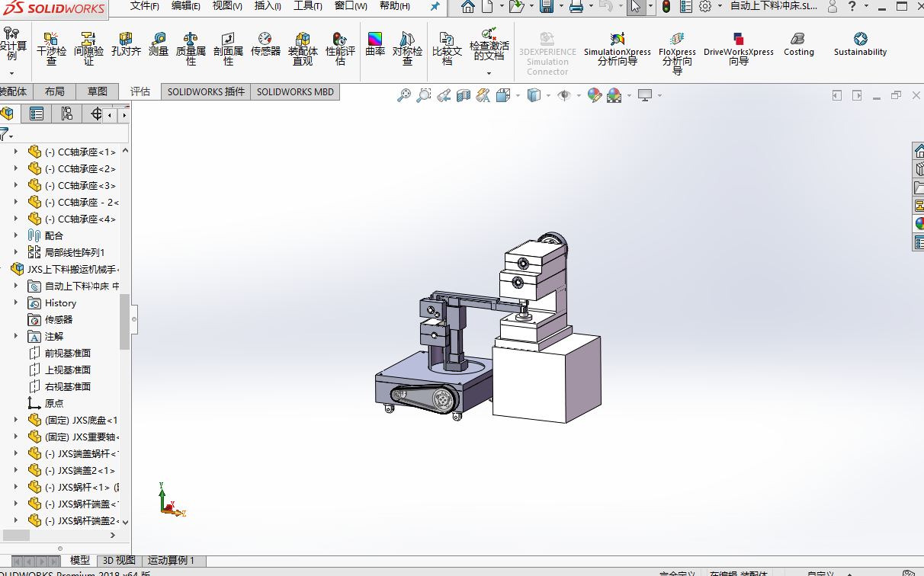The image size is (924, 576).
Task: Launch the SimulationXpress analysis wizard
Action: pos(617,49)
